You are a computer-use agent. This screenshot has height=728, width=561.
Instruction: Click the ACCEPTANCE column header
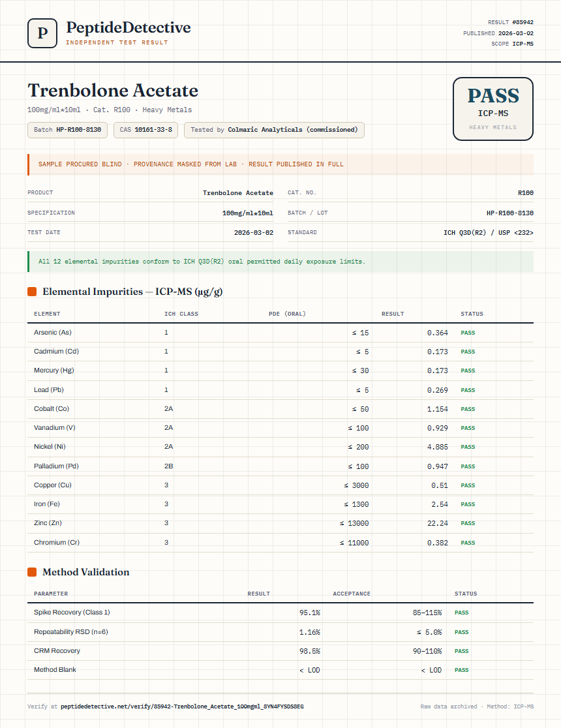pos(352,594)
